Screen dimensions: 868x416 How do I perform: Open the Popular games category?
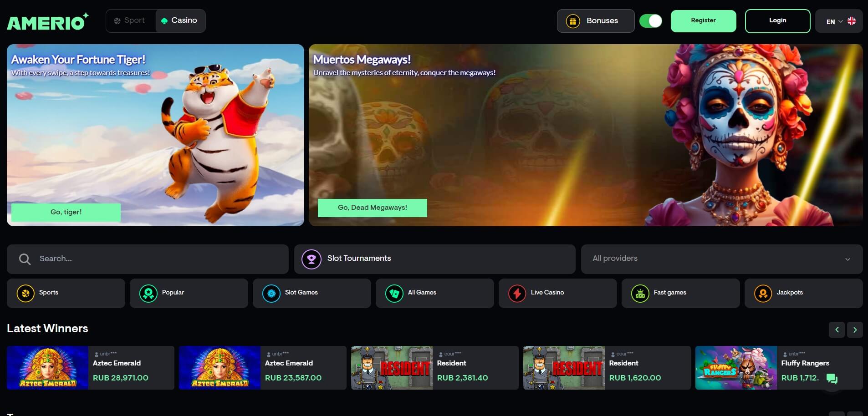pyautogui.click(x=189, y=294)
